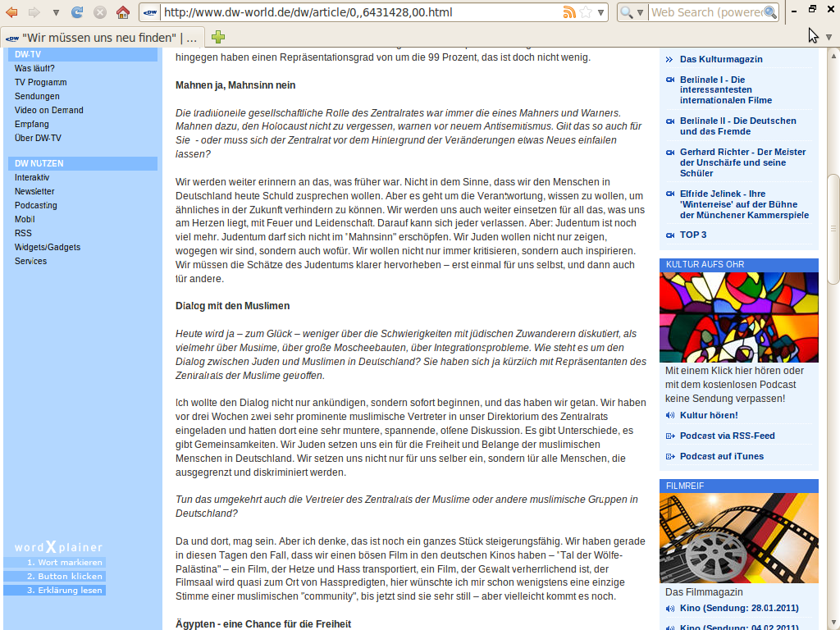Screen dimensions: 840x630
Task: Open a new tab with the green plus icon
Action: 218,37
